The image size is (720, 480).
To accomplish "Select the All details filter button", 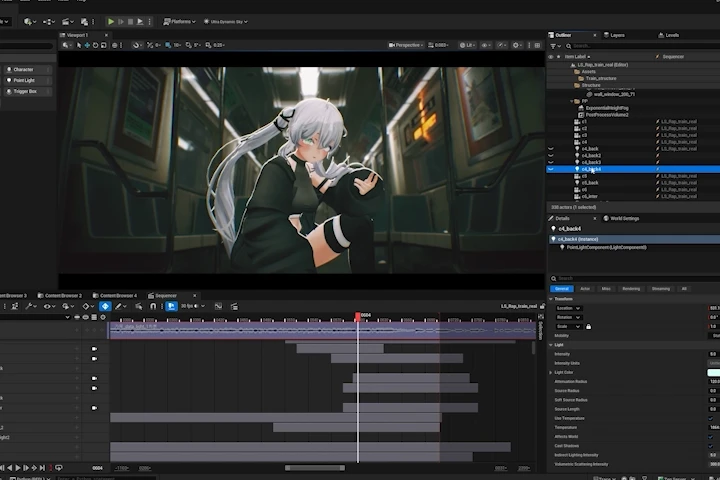I will click(684, 289).
